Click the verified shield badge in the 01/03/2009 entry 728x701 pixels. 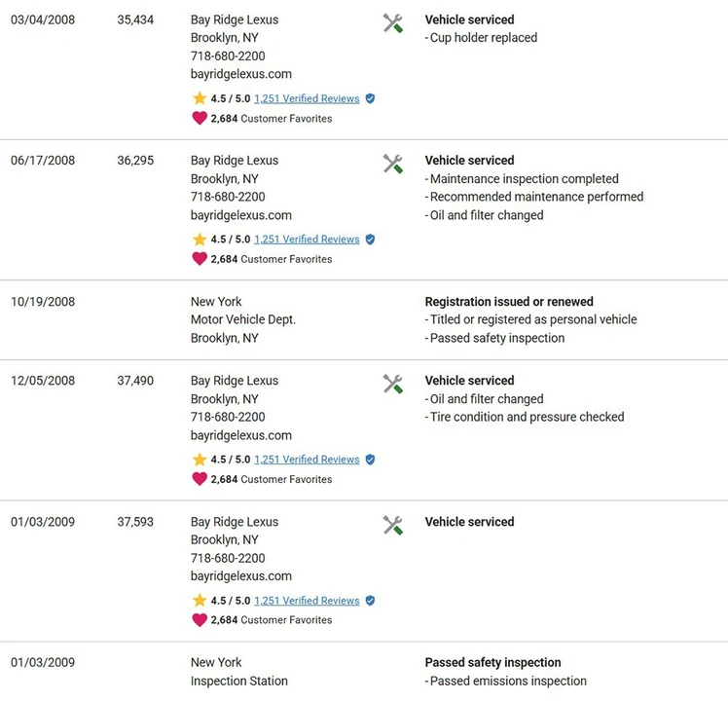pyautogui.click(x=370, y=601)
